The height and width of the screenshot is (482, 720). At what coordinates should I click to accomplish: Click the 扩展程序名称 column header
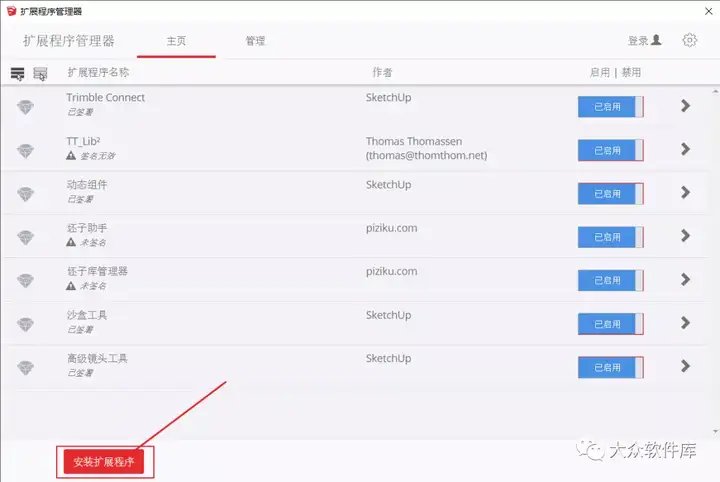point(98,72)
